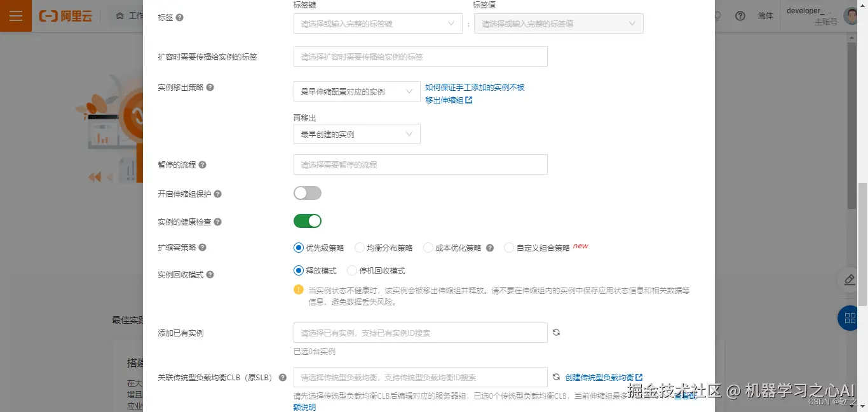Click 创建传统型负载均衡 link
This screenshot has height=412, width=868.
(x=604, y=377)
